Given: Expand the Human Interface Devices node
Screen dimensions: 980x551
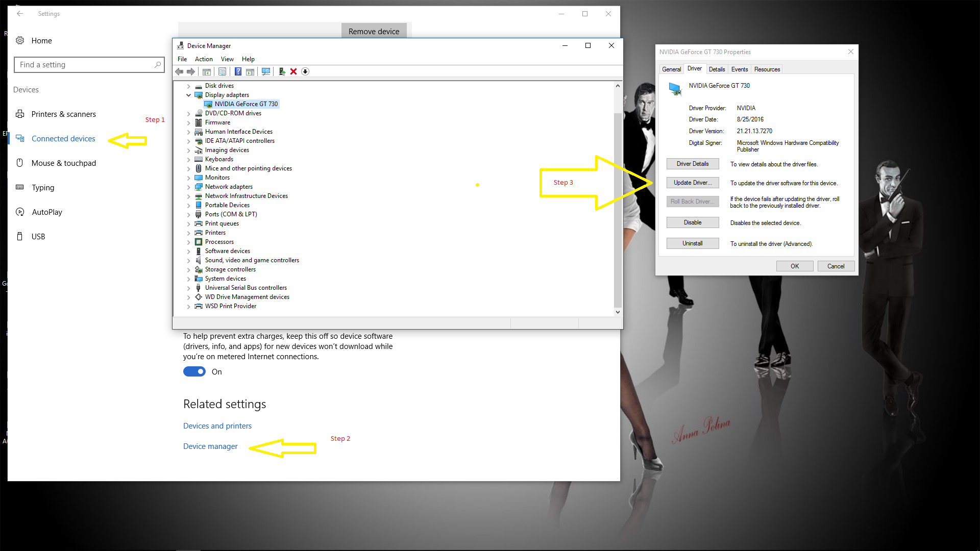Looking at the screenshot, I should click(x=188, y=132).
